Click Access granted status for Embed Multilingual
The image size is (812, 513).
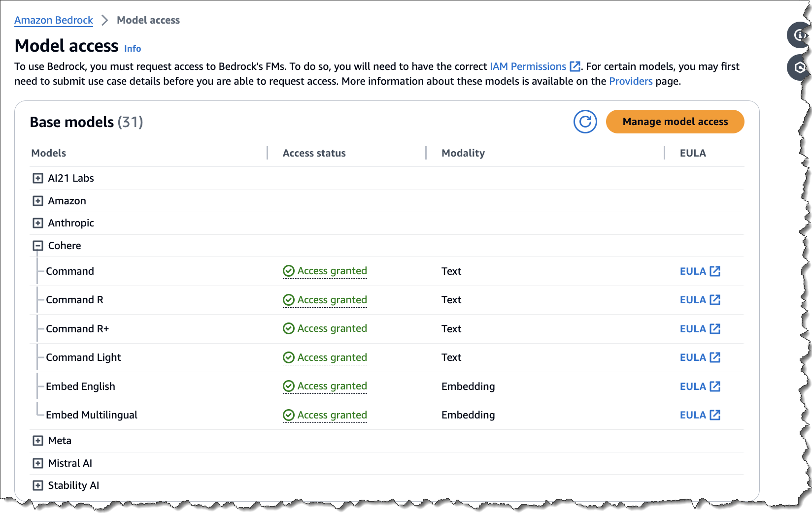(x=332, y=415)
